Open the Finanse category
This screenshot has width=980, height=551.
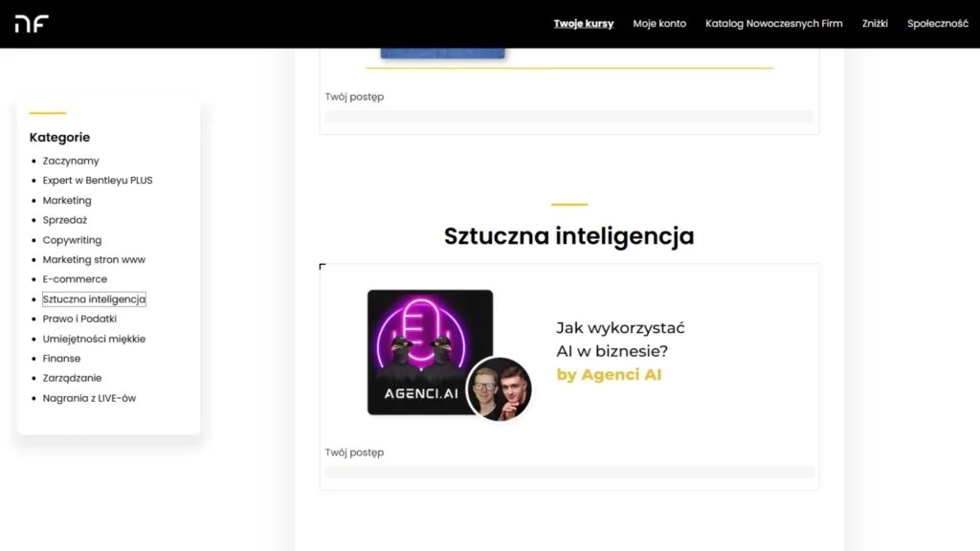point(61,359)
